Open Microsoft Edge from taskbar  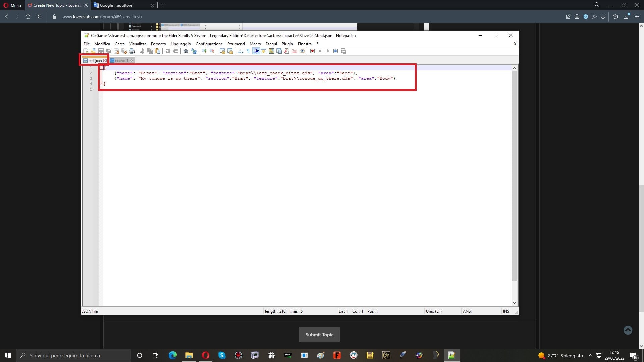point(173,355)
